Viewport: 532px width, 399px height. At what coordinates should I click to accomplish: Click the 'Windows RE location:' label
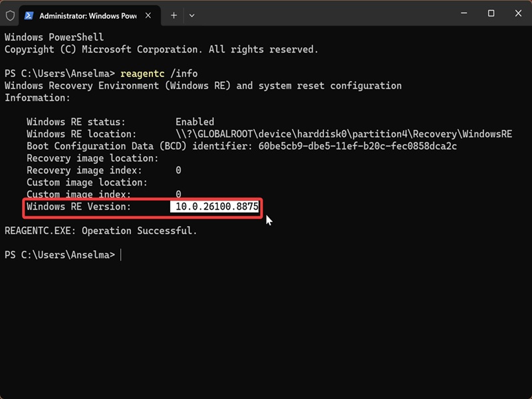(x=81, y=134)
